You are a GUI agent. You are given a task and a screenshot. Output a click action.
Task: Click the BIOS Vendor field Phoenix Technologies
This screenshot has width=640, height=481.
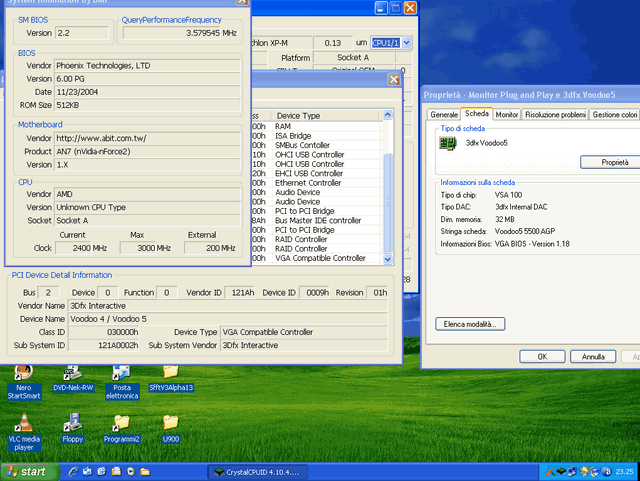(147, 65)
